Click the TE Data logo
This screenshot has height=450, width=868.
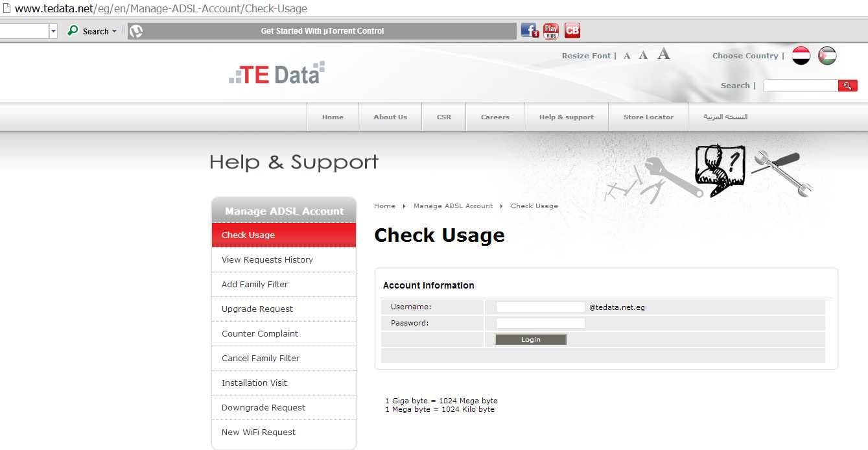277,73
